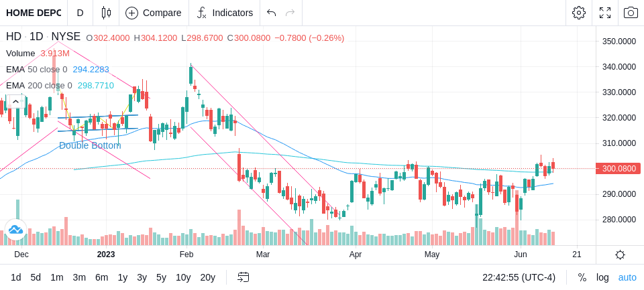Select the 1d time range

coord(15,278)
